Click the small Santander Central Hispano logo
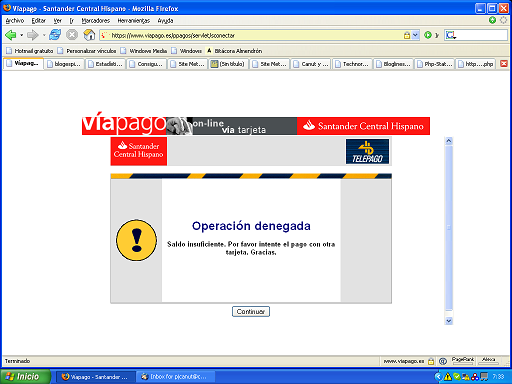Screen dimensions: 512x384 [x=139, y=151]
